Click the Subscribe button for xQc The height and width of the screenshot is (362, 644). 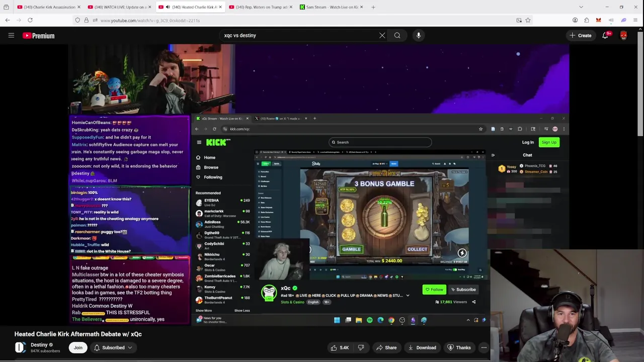coord(463,290)
